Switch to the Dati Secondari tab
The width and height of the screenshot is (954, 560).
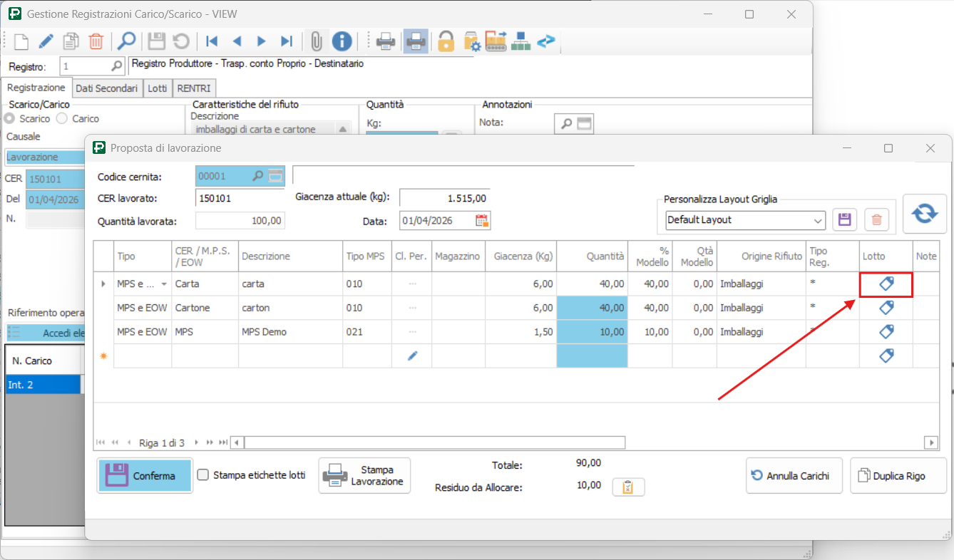click(107, 88)
